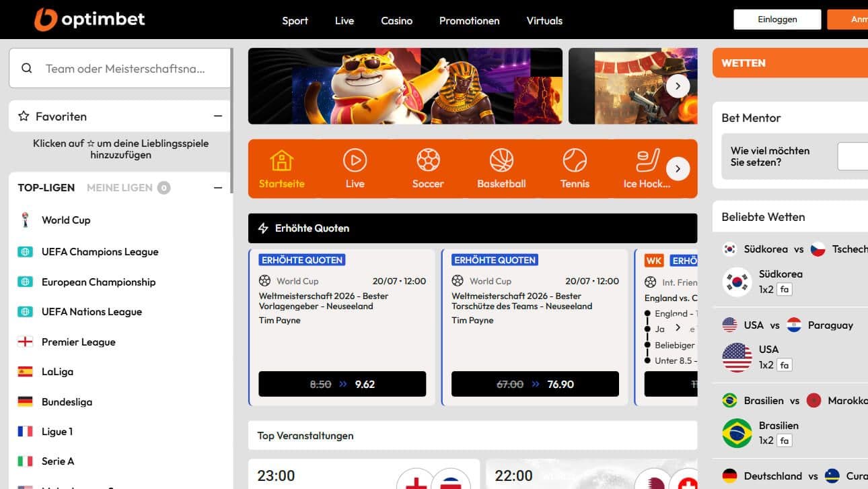This screenshot has height=489, width=868.
Task: Switch to the TOP-LIGEN tab
Action: point(46,188)
